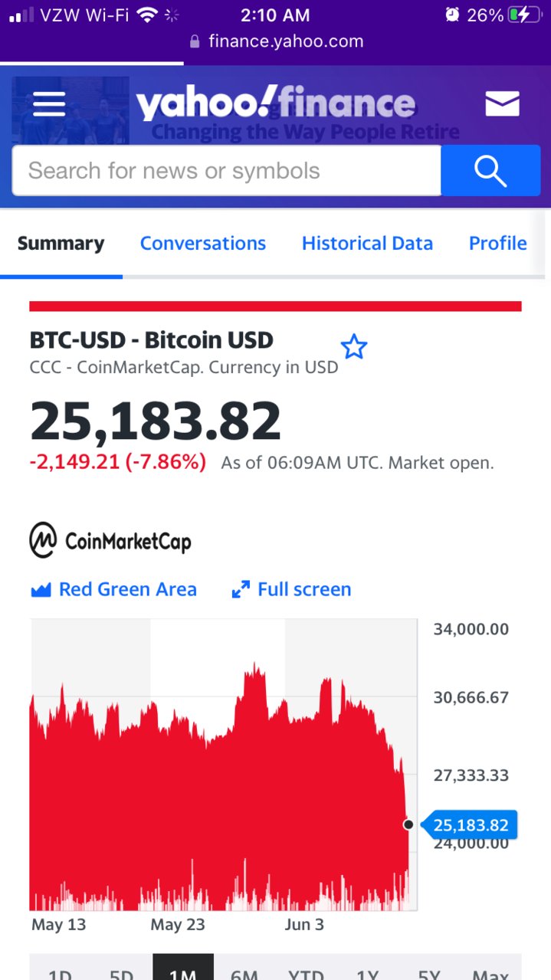Select the Summary tab

(61, 244)
